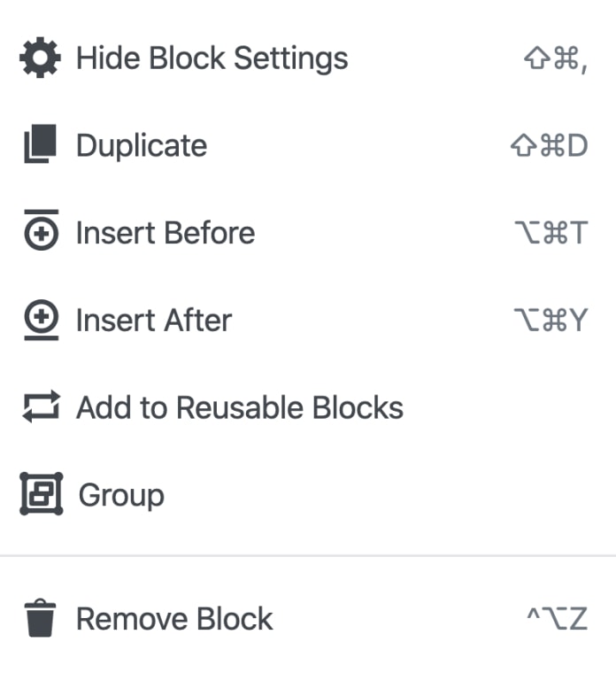This screenshot has width=616, height=673.
Task: Click the Reusable Blocks loop arrows icon
Action: 41,407
